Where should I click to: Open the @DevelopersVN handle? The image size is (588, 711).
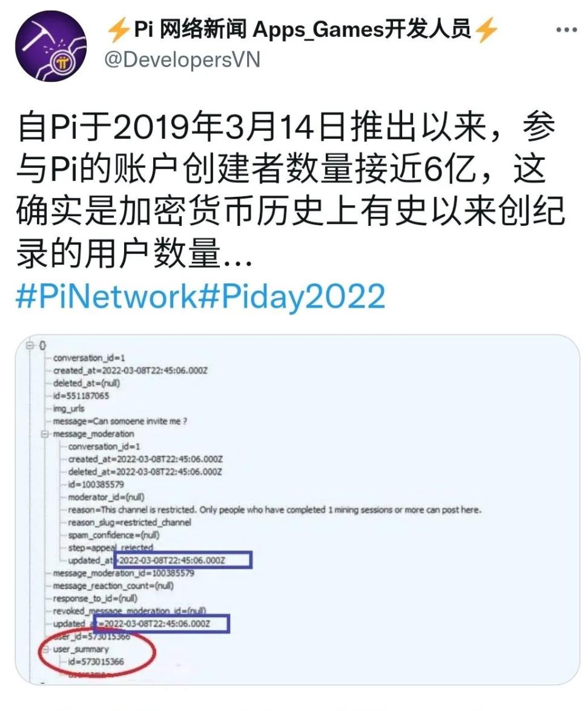[182, 60]
